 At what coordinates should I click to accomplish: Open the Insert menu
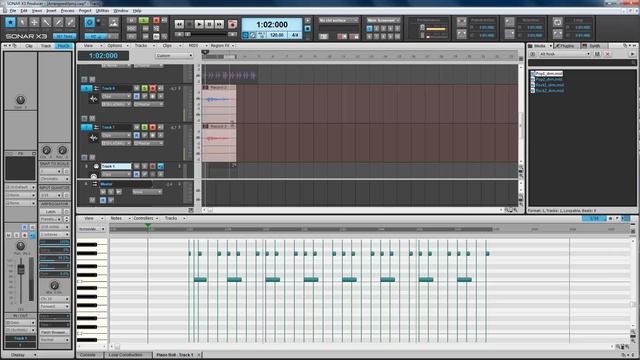(x=51, y=11)
